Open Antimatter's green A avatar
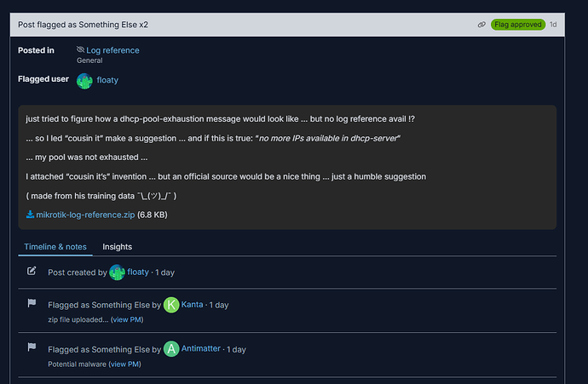Viewport: 588px width, 384px height. 171,349
